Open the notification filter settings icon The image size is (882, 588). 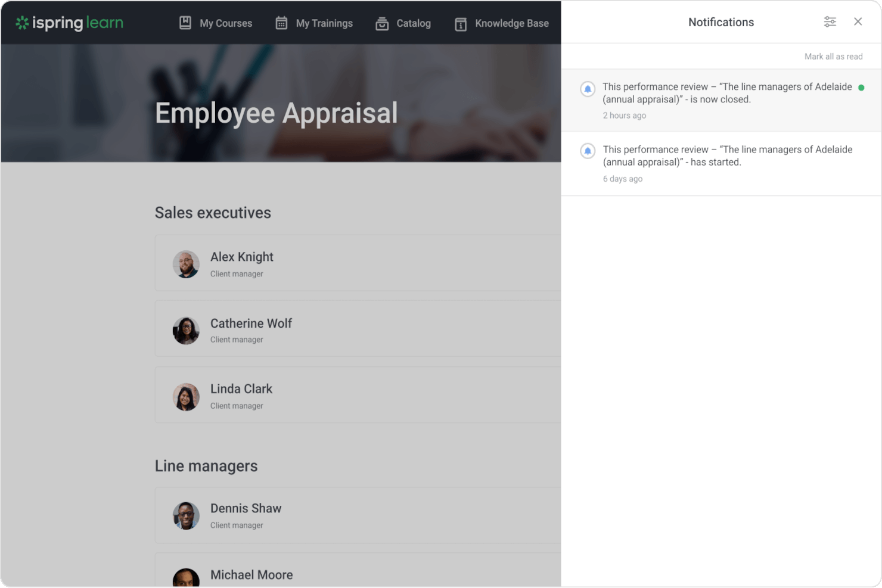(x=830, y=21)
